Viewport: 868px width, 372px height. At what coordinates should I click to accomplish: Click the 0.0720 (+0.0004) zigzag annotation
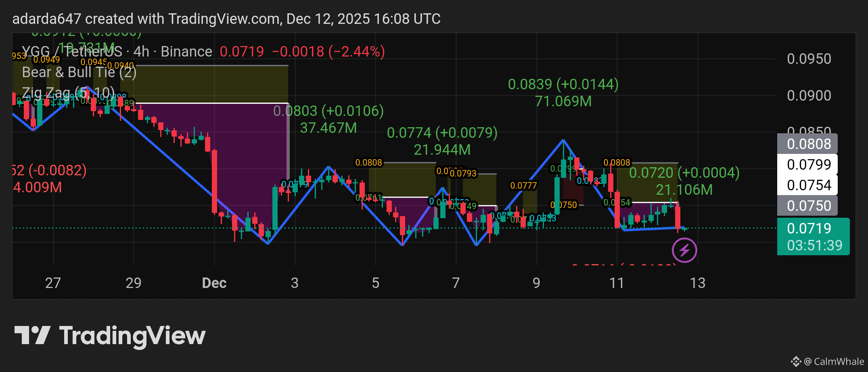684,172
